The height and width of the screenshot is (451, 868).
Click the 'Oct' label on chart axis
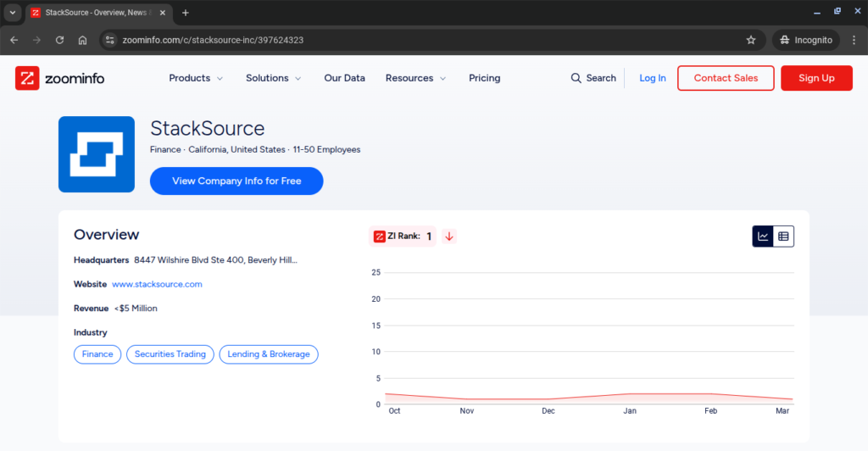(x=394, y=410)
